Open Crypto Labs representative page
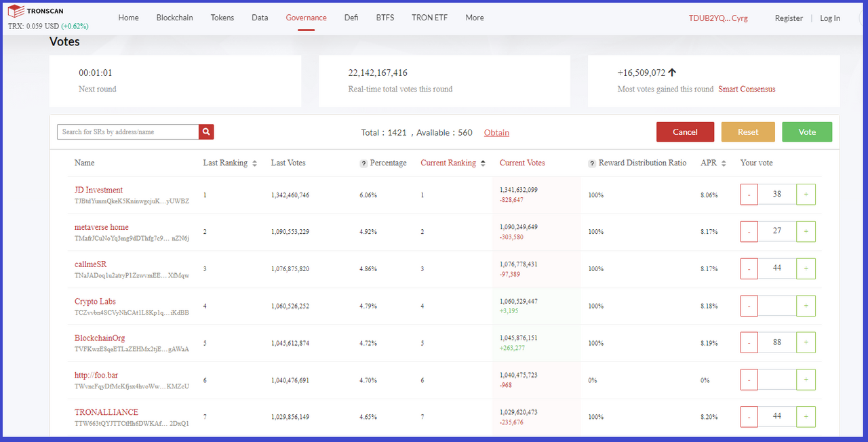Viewport: 868px width, 442px height. (x=95, y=301)
